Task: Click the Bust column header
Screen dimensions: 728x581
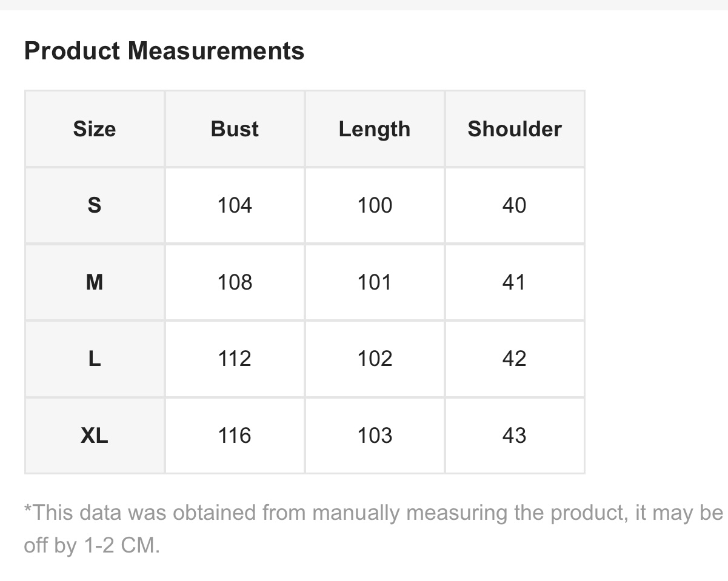Action: point(235,129)
